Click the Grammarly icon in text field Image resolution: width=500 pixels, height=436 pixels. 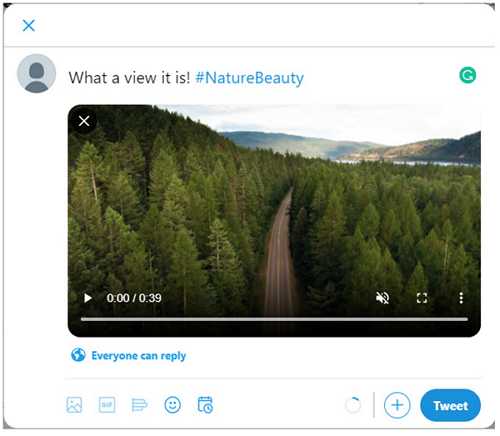[468, 75]
